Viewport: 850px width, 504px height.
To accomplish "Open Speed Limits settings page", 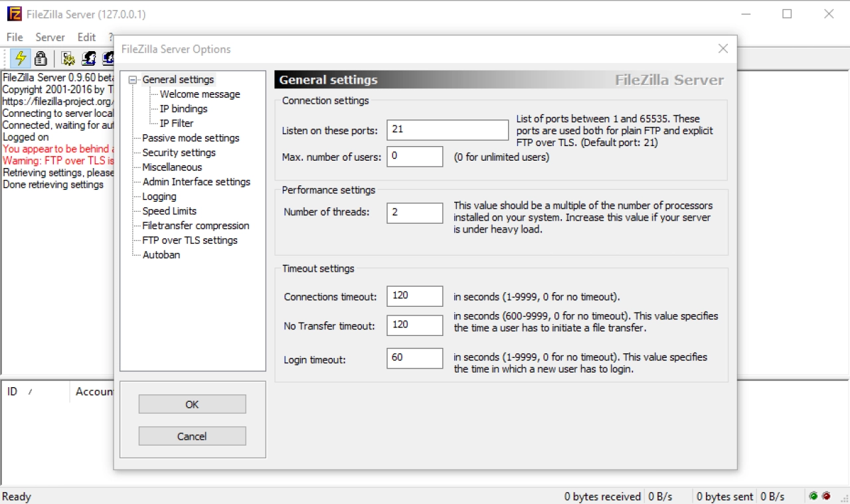I will pos(169,211).
